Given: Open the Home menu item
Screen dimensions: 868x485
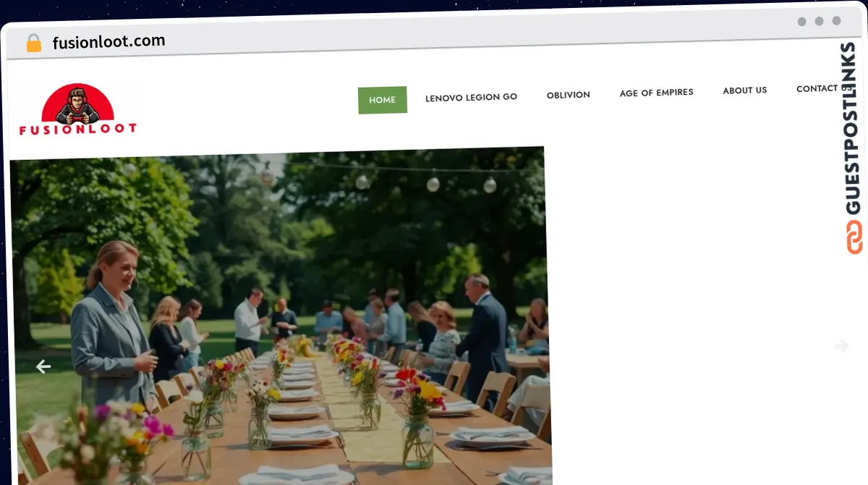Looking at the screenshot, I should click(x=382, y=100).
